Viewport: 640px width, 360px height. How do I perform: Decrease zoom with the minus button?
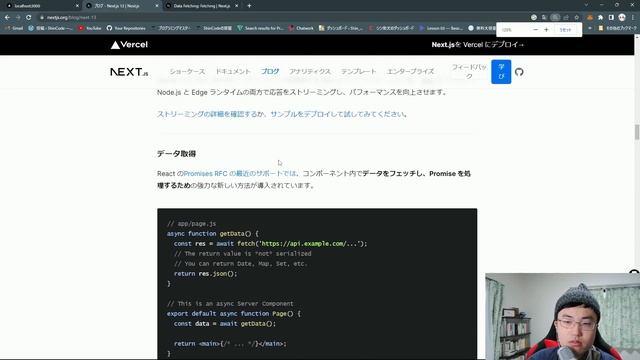pos(536,30)
